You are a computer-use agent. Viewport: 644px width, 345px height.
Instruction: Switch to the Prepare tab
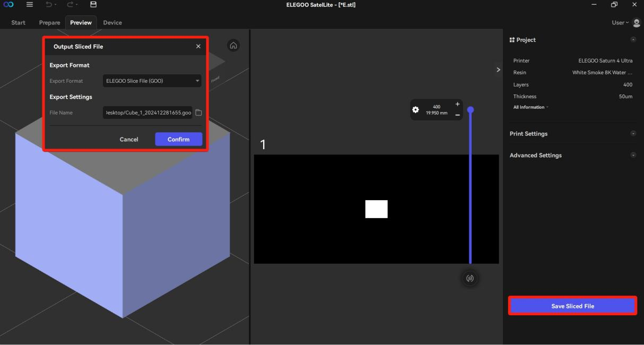49,23
